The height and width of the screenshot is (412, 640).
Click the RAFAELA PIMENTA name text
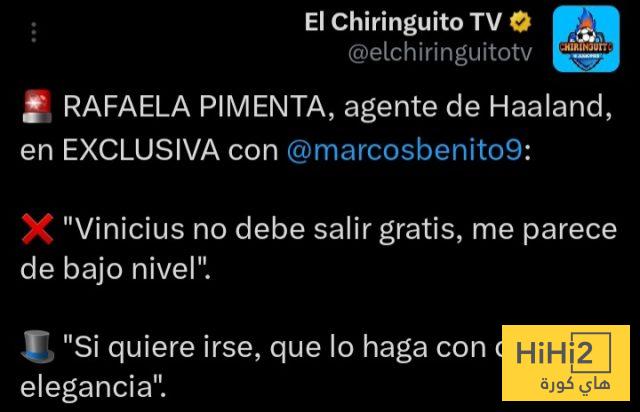click(x=195, y=107)
